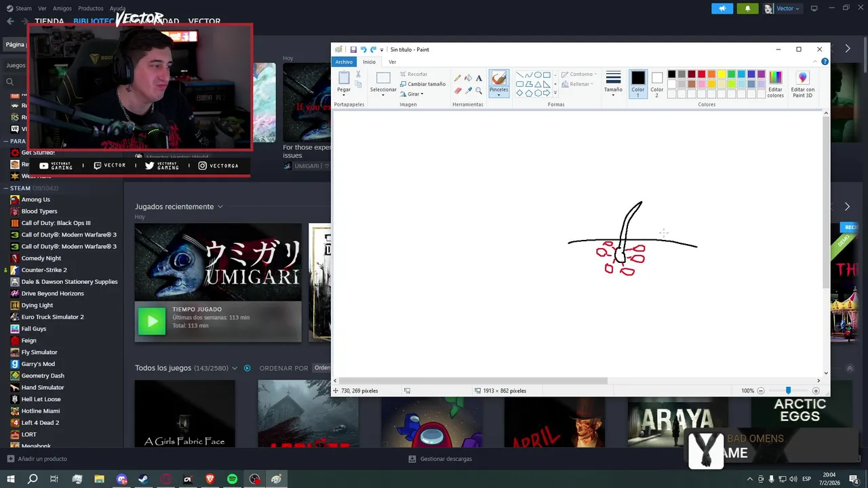The height and width of the screenshot is (488, 868).
Task: Select the Eraser tool in Paint
Action: (458, 90)
